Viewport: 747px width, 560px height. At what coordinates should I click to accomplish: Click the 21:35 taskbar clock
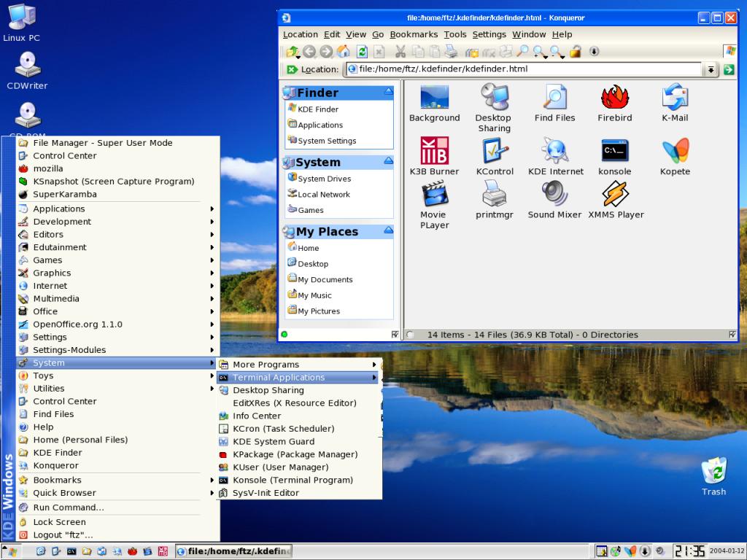tap(689, 551)
